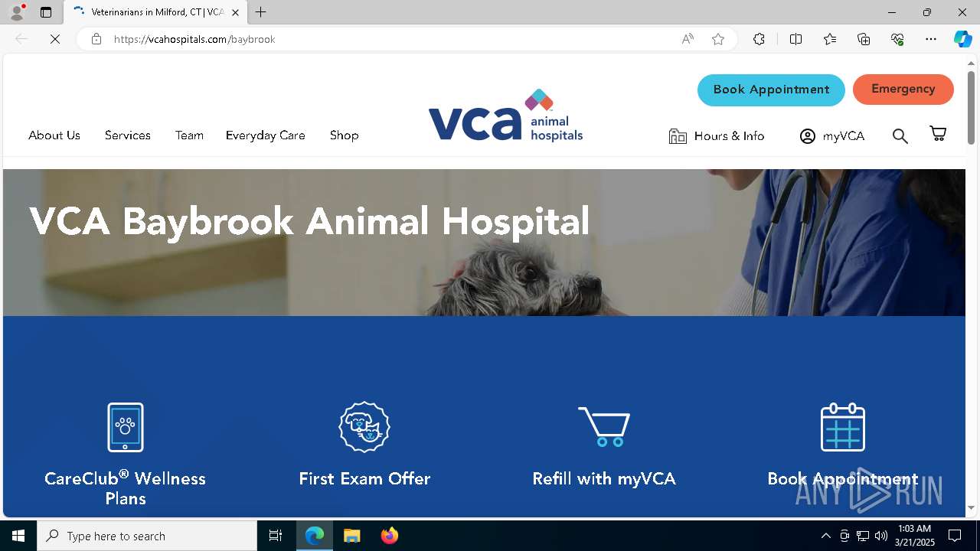This screenshot has height=551, width=980.
Task: Select the First Exam Offer pet icon
Action: coord(364,427)
